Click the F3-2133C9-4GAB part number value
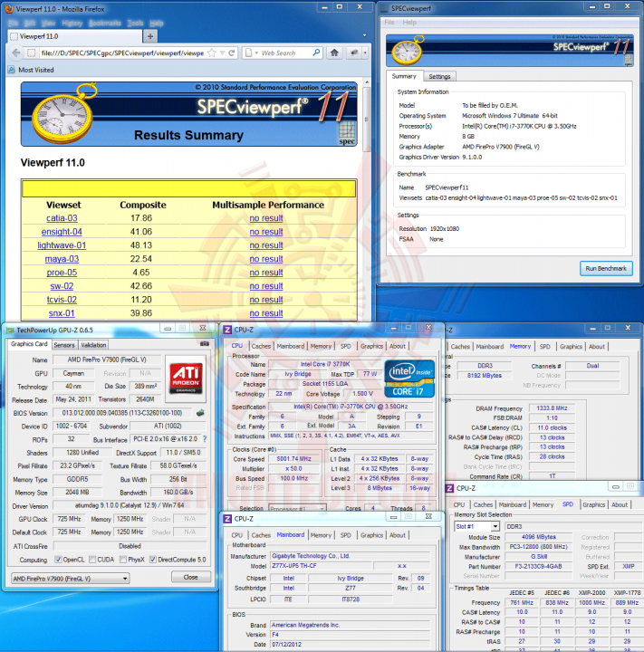The width and height of the screenshot is (644, 652). 538,566
